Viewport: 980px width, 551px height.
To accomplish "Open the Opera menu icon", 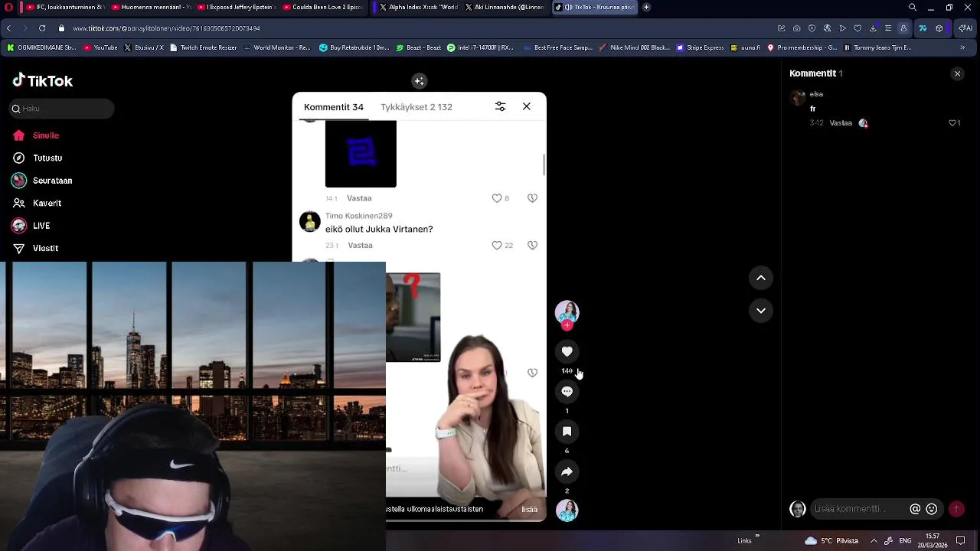I will click(x=8, y=8).
